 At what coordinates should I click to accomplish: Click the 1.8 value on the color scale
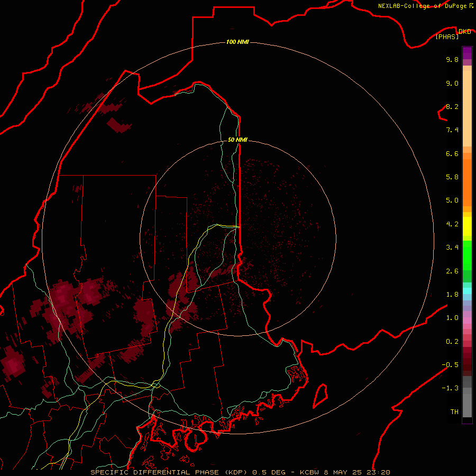pyautogui.click(x=452, y=295)
